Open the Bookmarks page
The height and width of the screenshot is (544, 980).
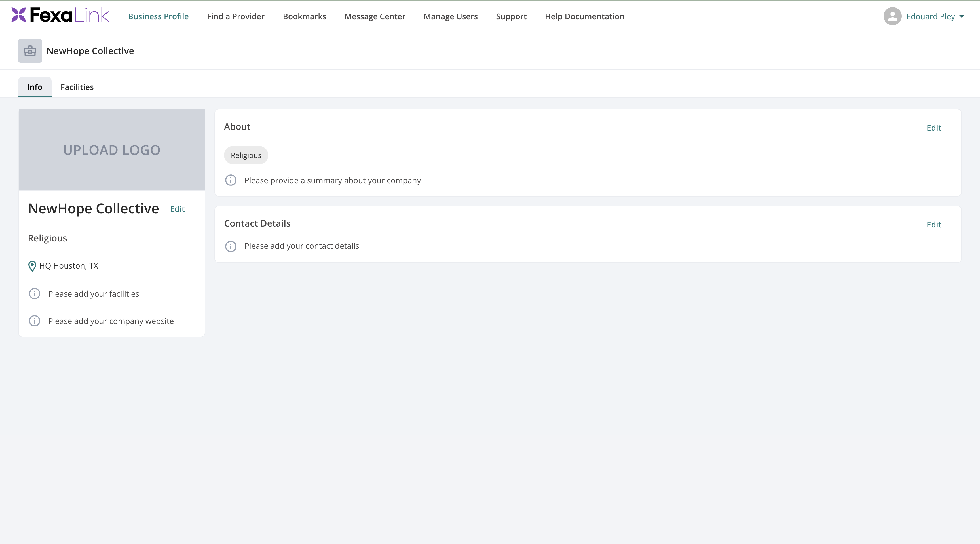[x=304, y=16]
